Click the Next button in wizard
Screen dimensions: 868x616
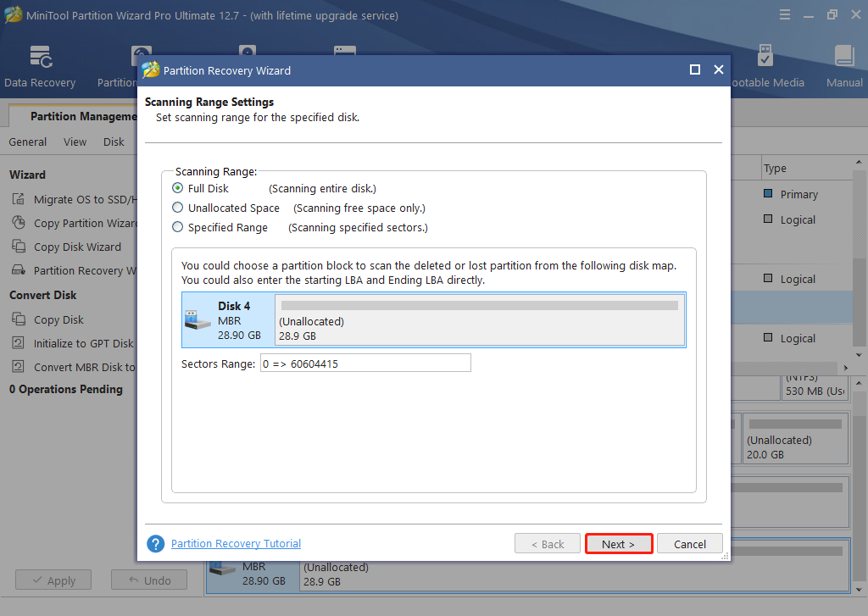coord(618,543)
